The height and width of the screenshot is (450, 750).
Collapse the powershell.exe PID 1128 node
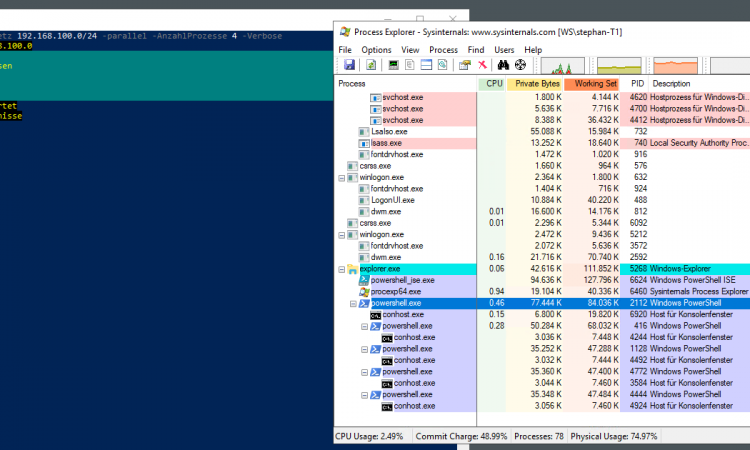pos(364,350)
